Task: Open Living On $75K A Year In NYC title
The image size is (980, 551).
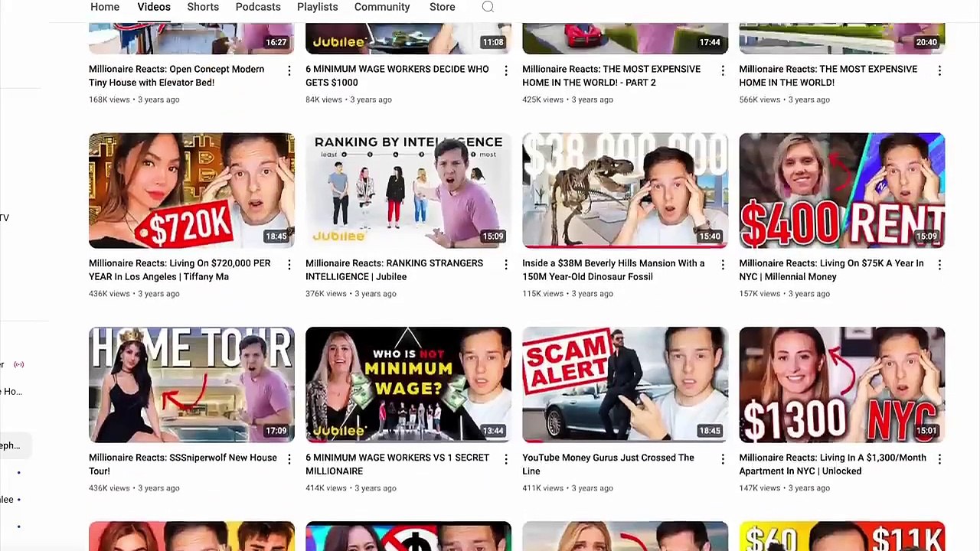Action: click(831, 270)
